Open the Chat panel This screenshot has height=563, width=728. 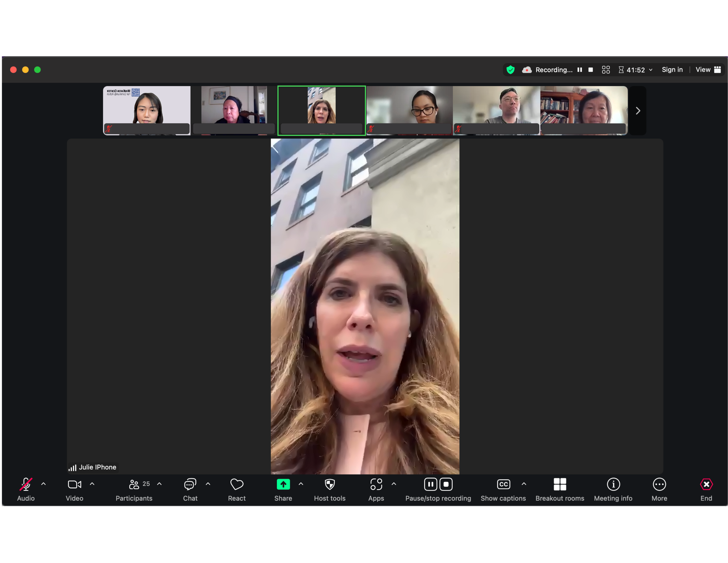pos(190,485)
